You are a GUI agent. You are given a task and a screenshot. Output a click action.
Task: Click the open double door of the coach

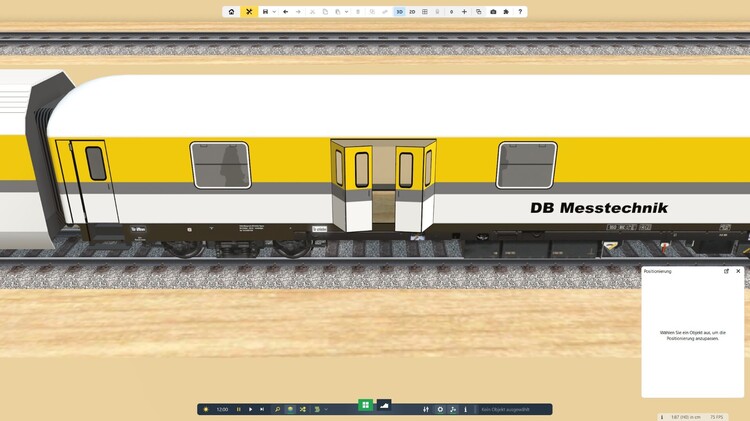point(384,186)
